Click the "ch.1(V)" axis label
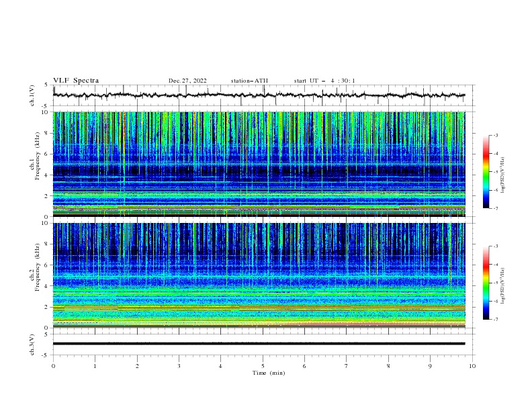This screenshot has width=532, height=411. pyautogui.click(x=32, y=95)
